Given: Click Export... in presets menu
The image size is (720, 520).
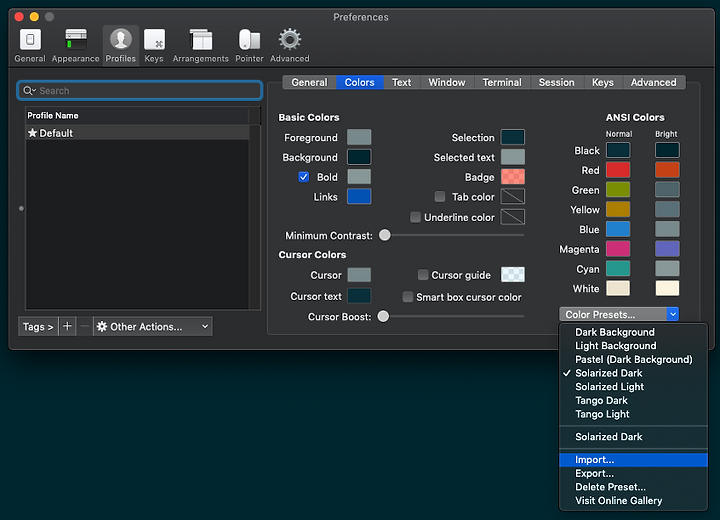Looking at the screenshot, I should (x=633, y=474).
